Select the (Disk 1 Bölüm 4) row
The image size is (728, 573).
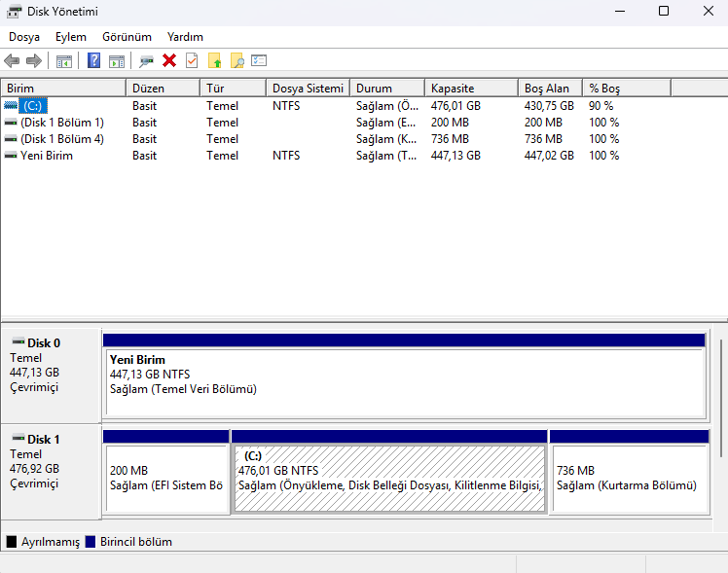click(336, 139)
